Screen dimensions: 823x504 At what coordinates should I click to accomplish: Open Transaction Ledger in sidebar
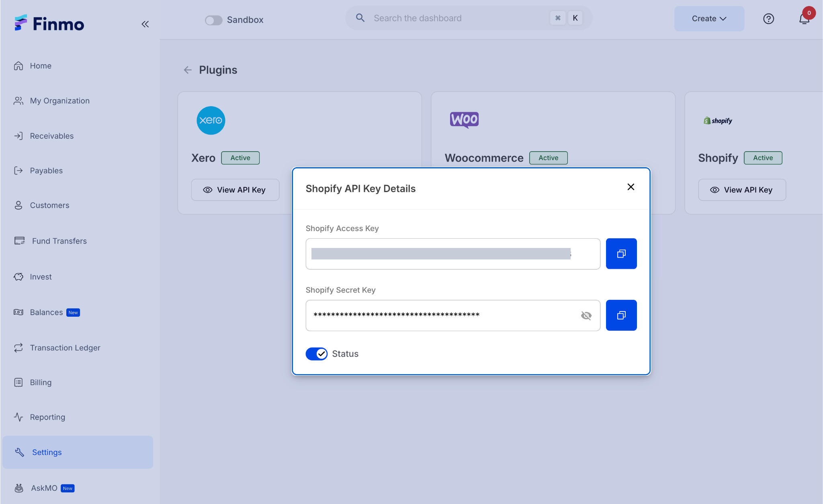pyautogui.click(x=78, y=348)
